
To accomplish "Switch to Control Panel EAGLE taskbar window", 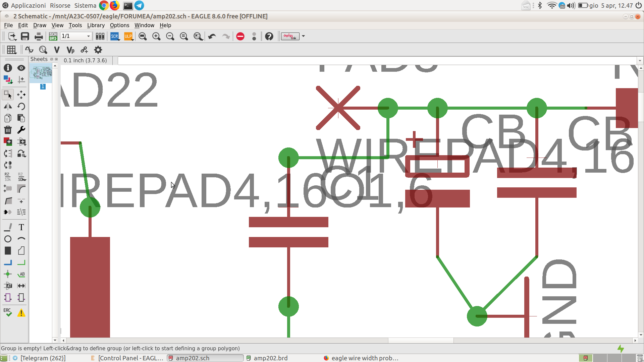I will point(127,358).
